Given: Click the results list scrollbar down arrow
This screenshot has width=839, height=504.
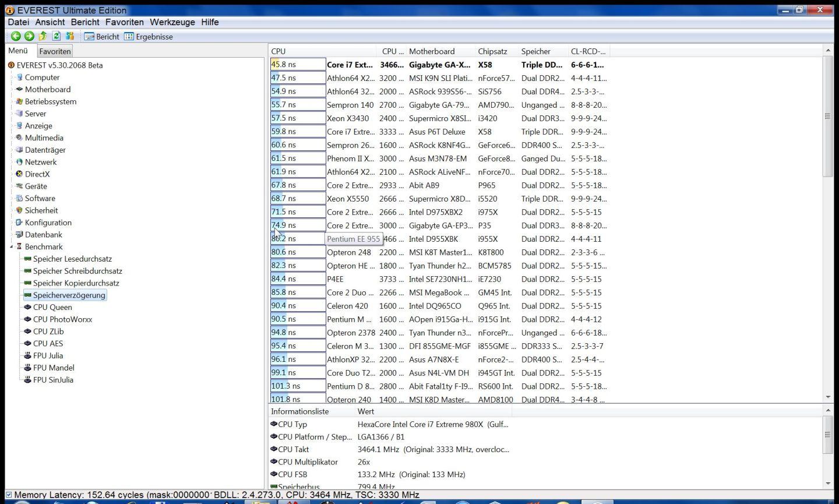Looking at the screenshot, I should 828,397.
